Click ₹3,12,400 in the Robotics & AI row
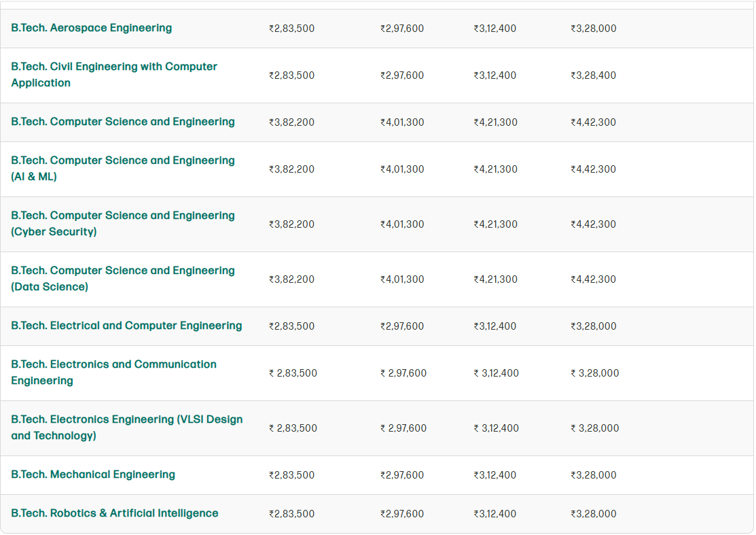 tap(494, 514)
